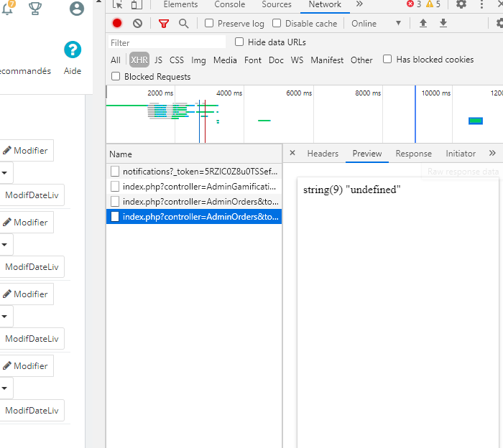Expand dropdown arrow under fourth Modifier button
Viewport: 503px width, 448px height.
coord(4,388)
